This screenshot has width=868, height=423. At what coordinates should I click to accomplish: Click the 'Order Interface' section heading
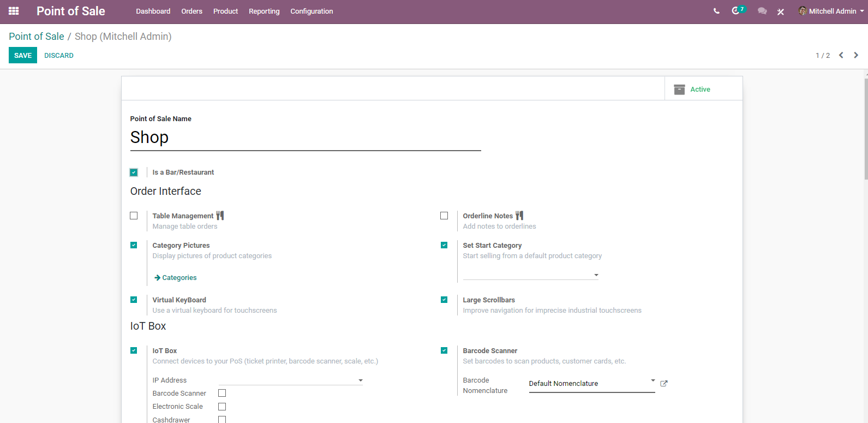(x=166, y=191)
